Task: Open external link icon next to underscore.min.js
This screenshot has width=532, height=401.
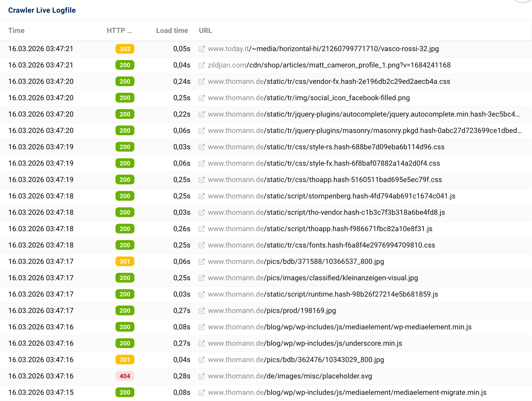Action: [202, 343]
